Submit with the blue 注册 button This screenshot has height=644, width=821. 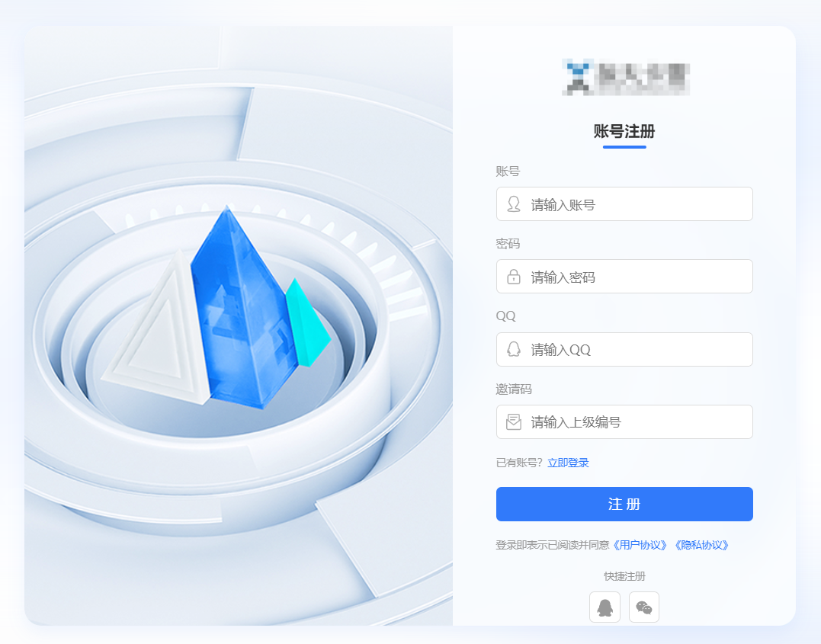(624, 505)
